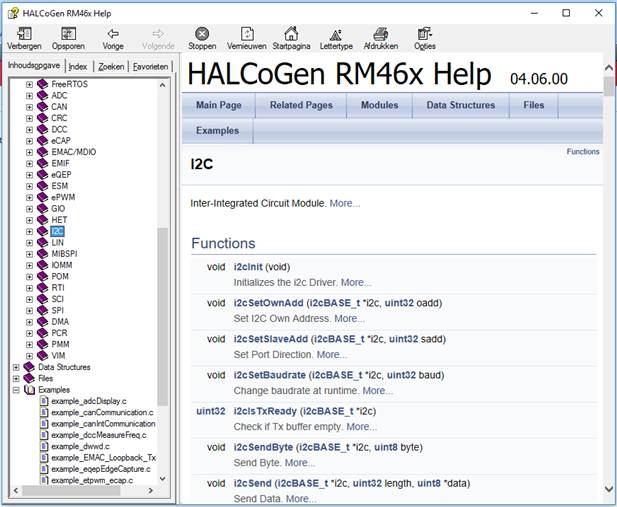This screenshot has width=617, height=507.
Task: Click the DMA book icon
Action: pyautogui.click(x=42, y=322)
